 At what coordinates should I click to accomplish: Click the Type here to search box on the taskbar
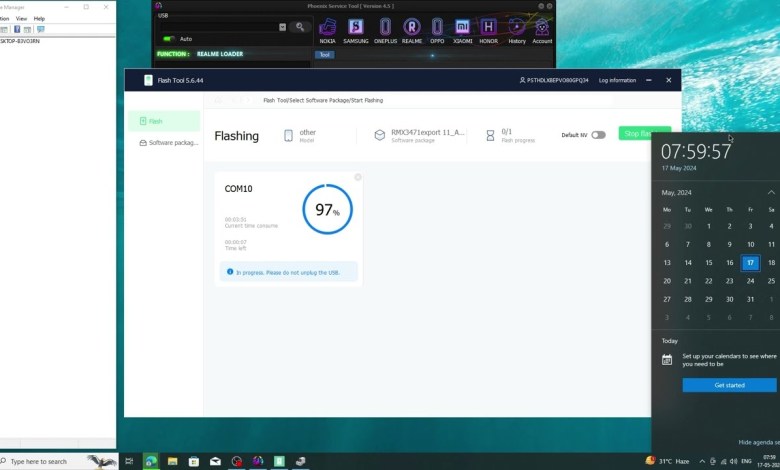click(59, 461)
